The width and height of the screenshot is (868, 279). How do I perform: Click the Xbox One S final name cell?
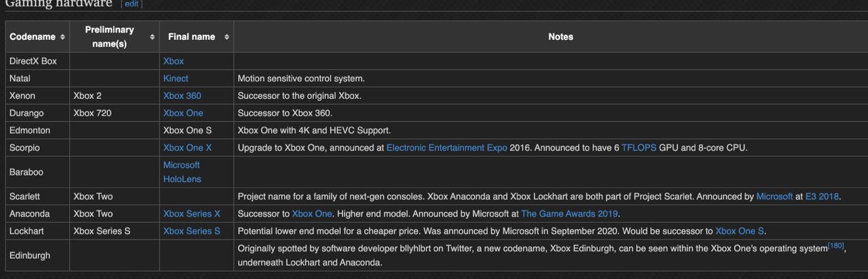point(197,130)
